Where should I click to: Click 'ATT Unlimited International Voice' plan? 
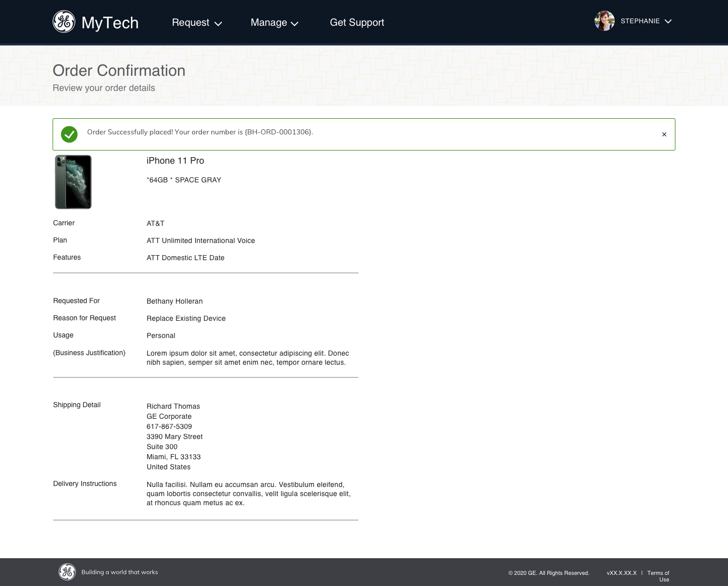tap(201, 240)
